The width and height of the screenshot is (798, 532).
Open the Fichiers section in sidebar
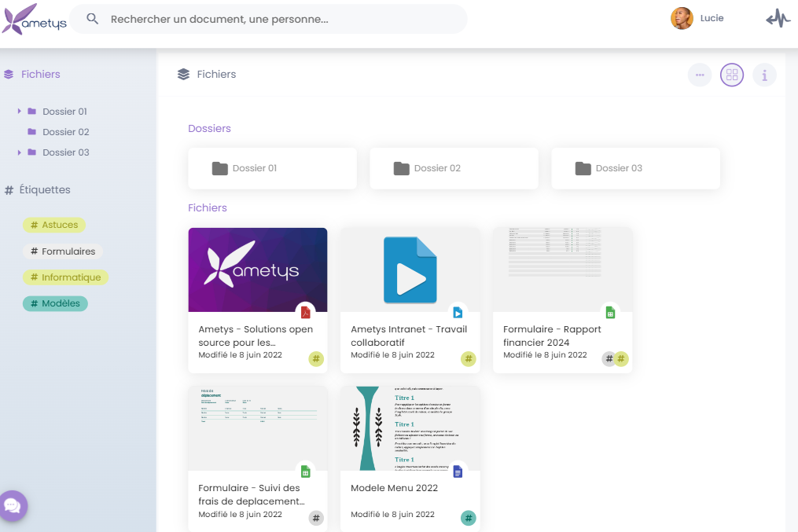[32, 74]
